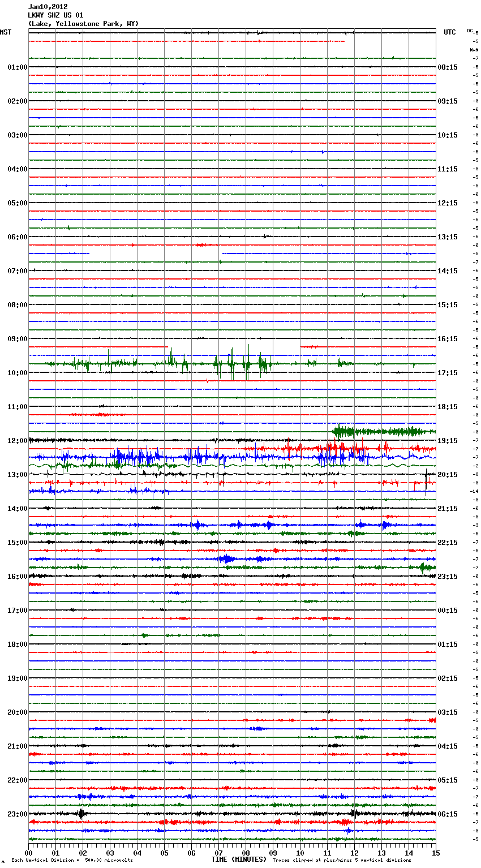Click the "DC" offset column header
The image size is (481, 868).
point(470,31)
